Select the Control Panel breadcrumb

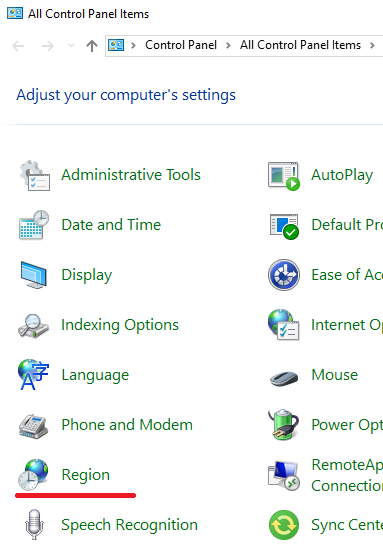[x=181, y=45]
